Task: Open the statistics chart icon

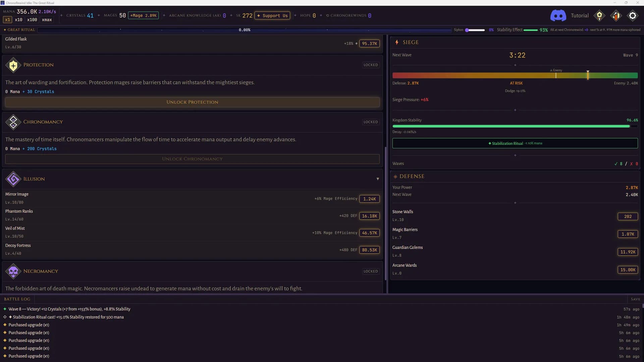Action: 616,15
